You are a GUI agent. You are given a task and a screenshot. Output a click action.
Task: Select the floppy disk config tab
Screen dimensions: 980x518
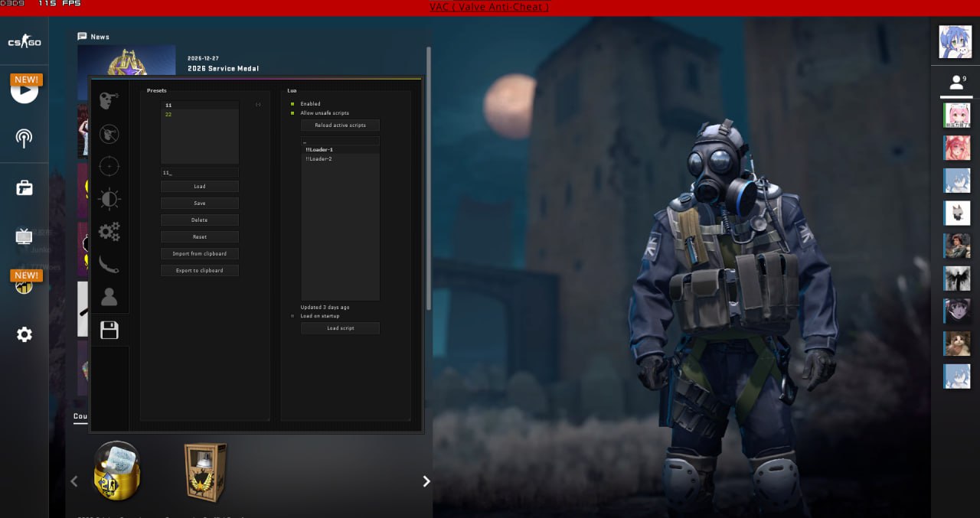(109, 330)
